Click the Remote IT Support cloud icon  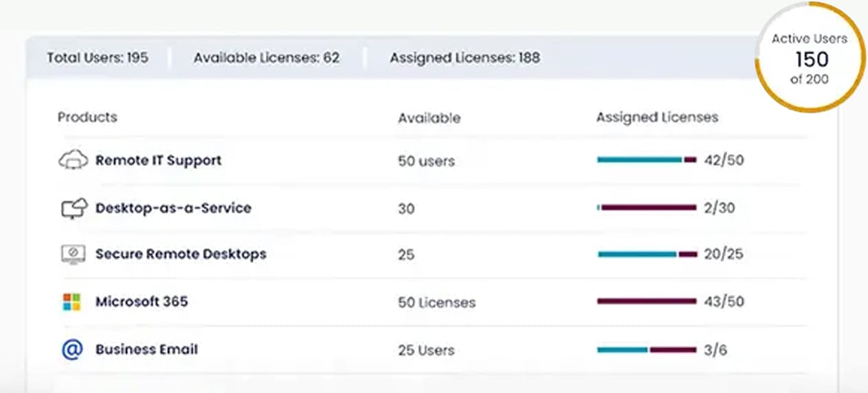pyautogui.click(x=73, y=161)
